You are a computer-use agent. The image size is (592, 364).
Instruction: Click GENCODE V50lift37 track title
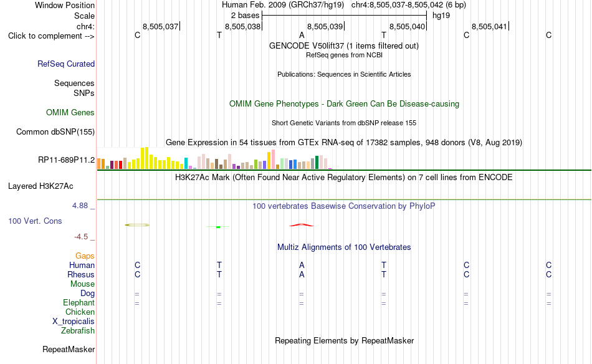[344, 45]
